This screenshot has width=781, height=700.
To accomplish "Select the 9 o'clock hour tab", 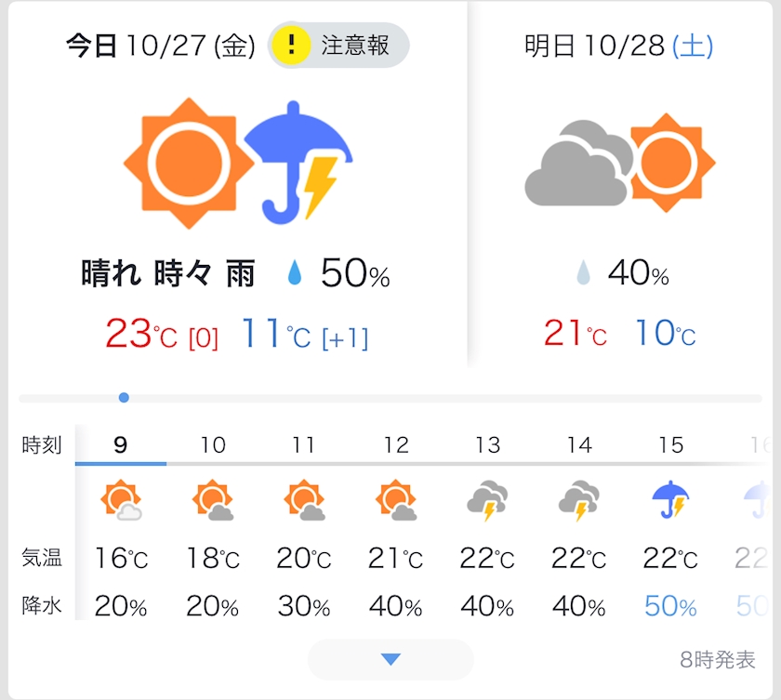I will (121, 445).
